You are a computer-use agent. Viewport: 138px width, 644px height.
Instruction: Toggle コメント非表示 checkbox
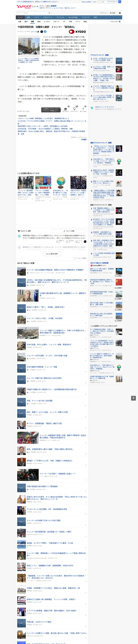click(75, 258)
